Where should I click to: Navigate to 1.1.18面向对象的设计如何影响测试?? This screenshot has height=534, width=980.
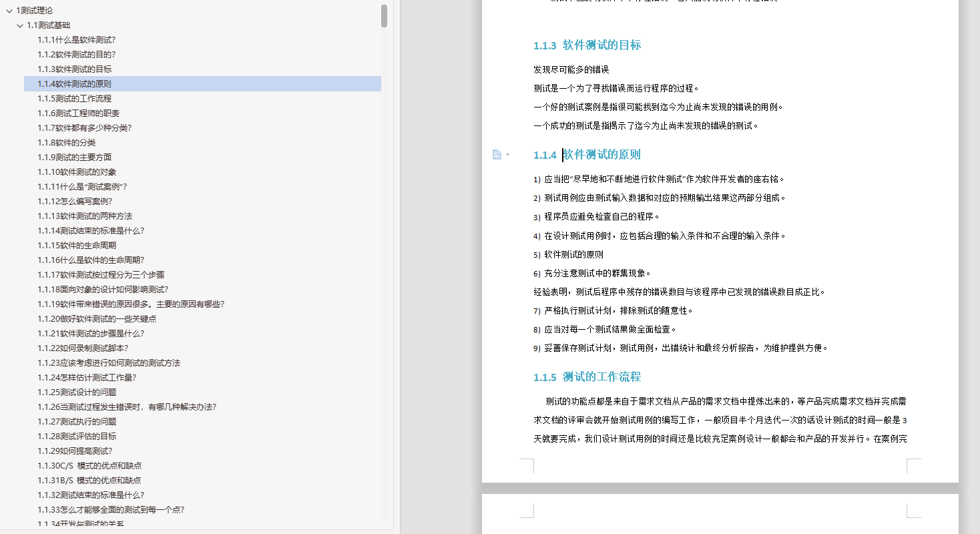[103, 290]
